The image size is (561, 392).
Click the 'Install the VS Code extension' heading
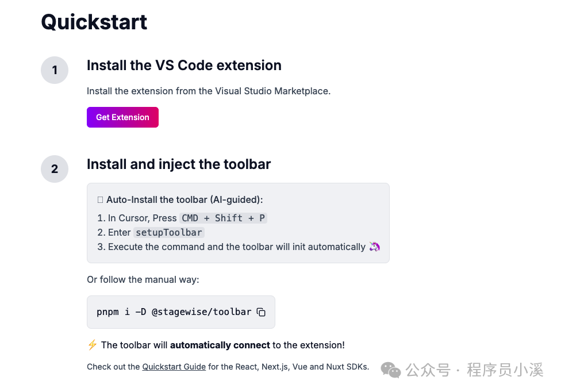pos(184,66)
